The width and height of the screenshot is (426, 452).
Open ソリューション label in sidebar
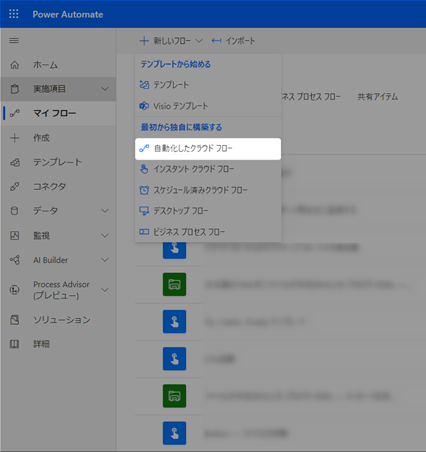[62, 320]
